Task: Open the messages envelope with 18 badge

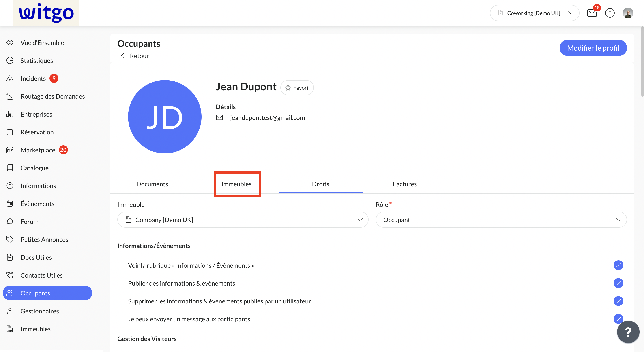Action: click(x=592, y=13)
